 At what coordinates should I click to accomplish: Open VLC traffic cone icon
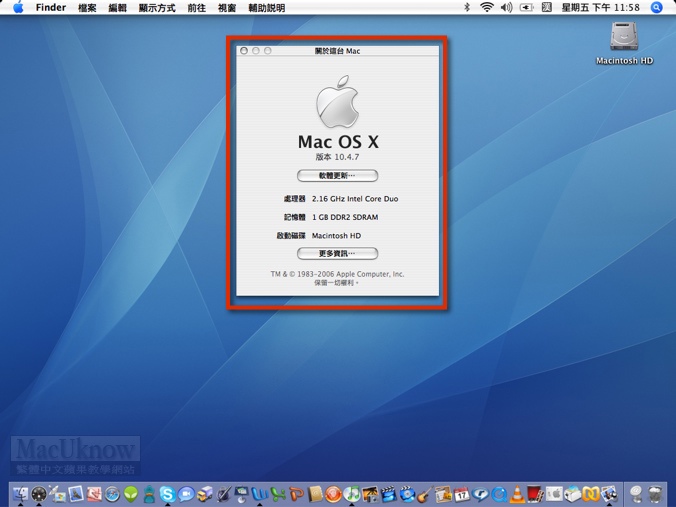[x=517, y=494]
